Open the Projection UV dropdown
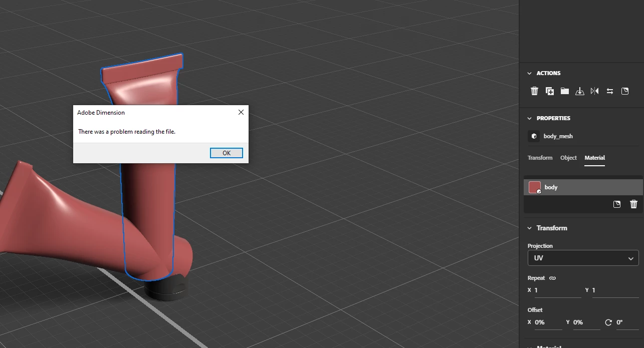This screenshot has height=348, width=644. pos(583,258)
